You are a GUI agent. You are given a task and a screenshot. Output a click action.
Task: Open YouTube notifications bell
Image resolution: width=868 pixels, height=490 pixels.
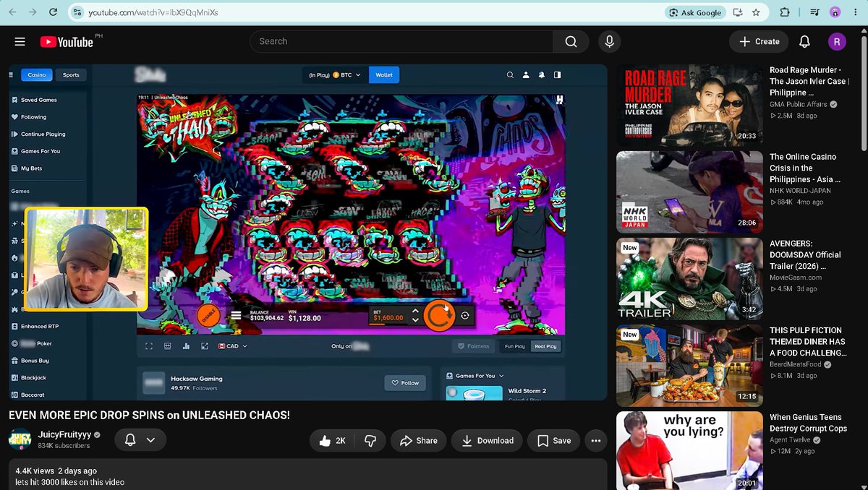point(804,42)
